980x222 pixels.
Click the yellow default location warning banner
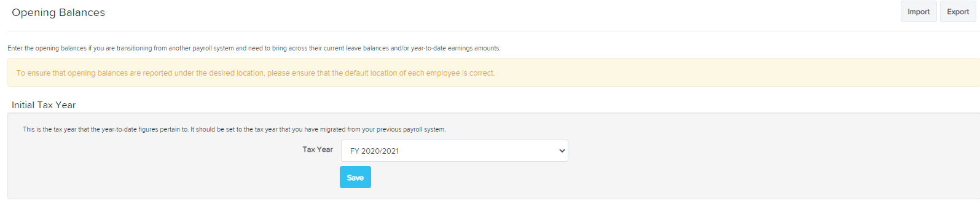click(x=493, y=73)
